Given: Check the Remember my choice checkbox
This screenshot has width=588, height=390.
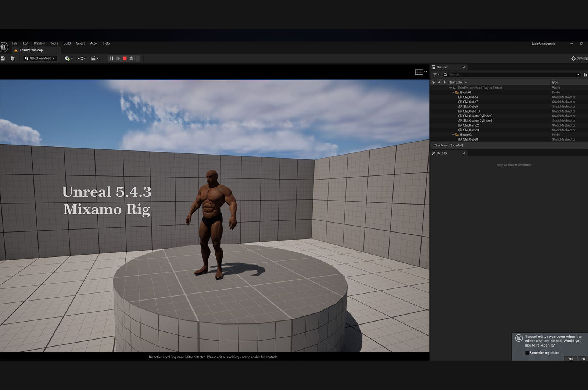Looking at the screenshot, I should click(x=527, y=353).
